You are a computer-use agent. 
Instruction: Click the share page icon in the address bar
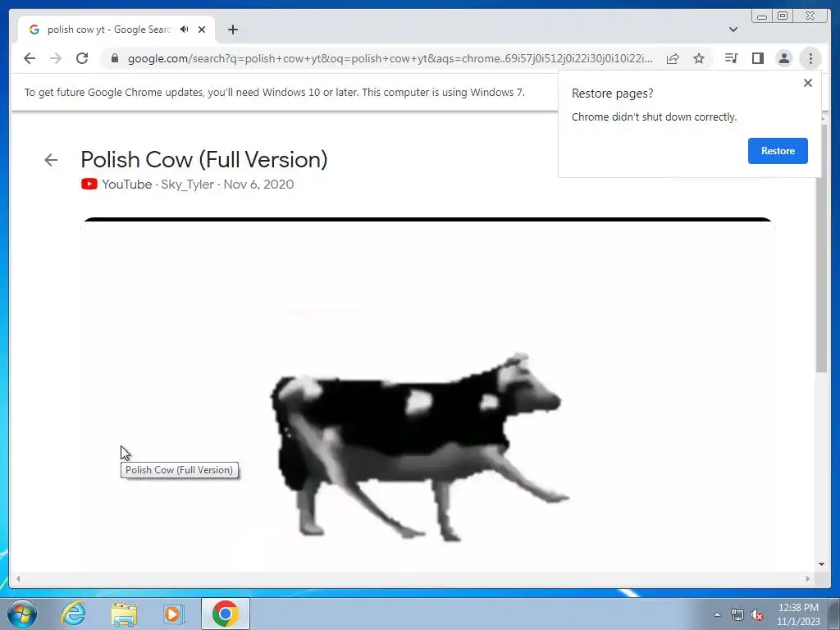[x=673, y=58]
